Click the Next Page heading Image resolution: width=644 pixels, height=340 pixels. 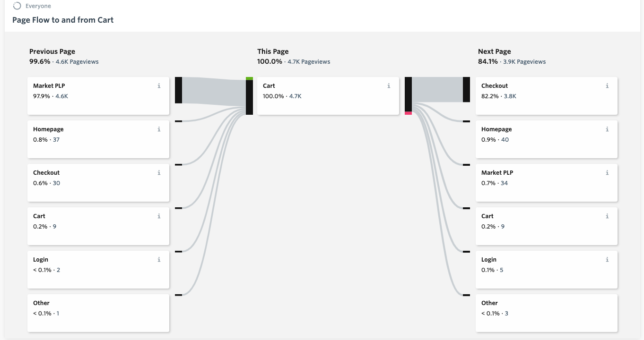495,51
